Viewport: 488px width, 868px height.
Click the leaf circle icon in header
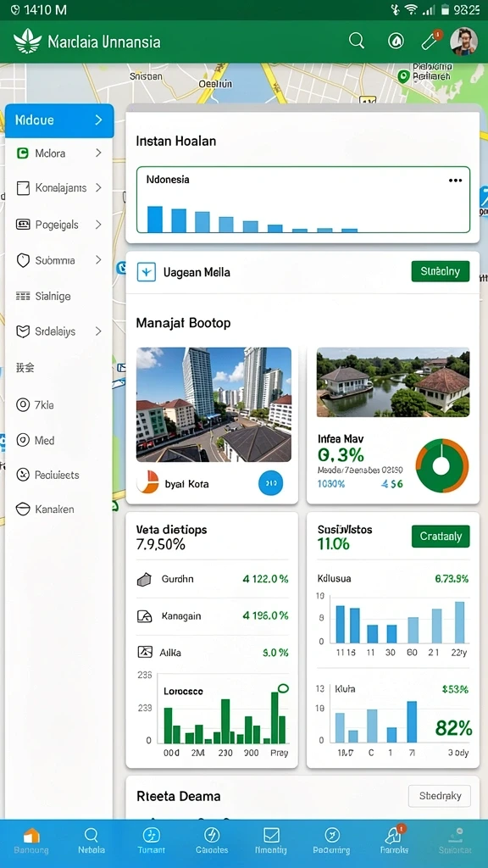[x=396, y=41]
